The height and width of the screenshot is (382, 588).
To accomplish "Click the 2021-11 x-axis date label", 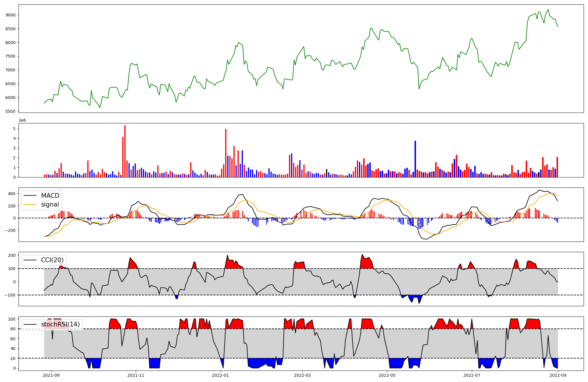I will [136, 375].
